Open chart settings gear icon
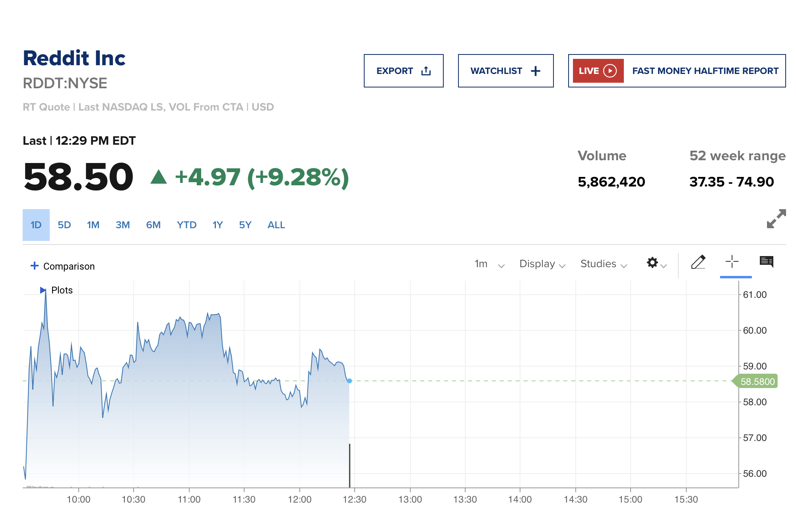 click(x=652, y=262)
